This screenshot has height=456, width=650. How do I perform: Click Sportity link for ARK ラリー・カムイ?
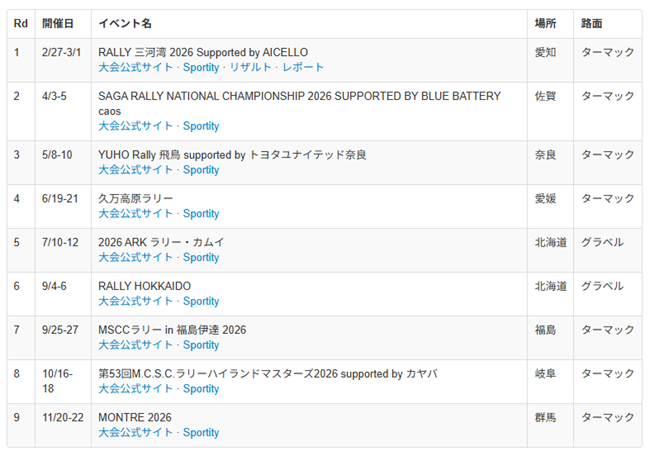tap(201, 257)
